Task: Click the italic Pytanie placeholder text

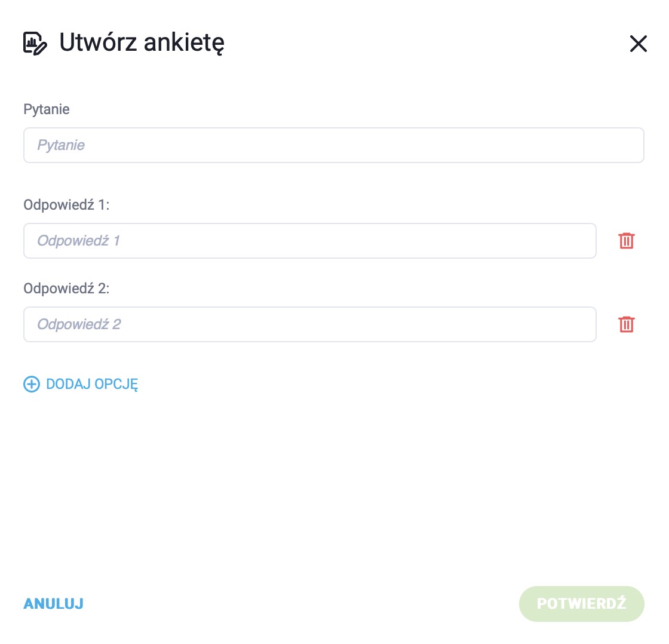Action: 61,145
